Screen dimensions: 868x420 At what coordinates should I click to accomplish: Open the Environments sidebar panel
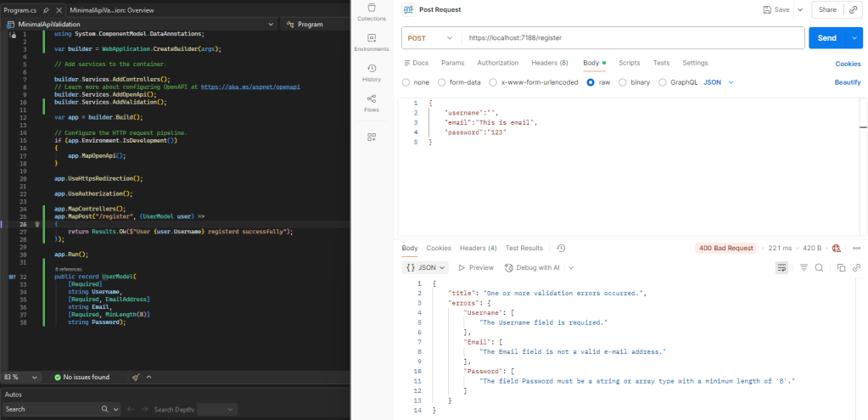tap(371, 42)
